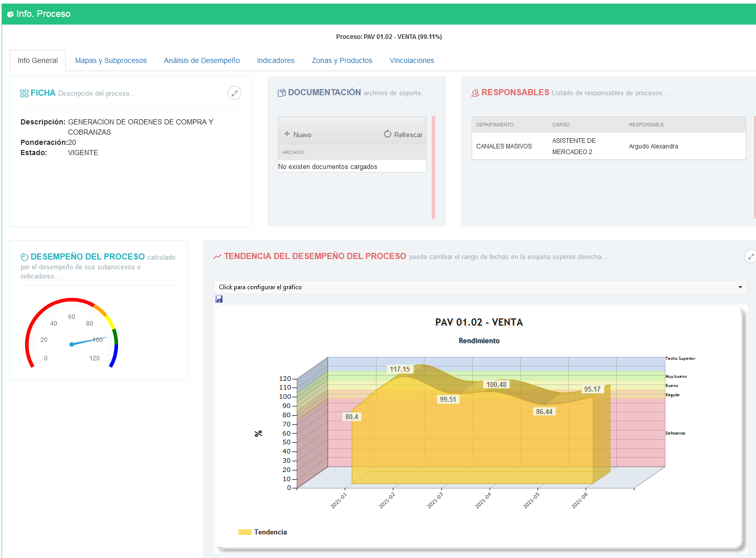
Task: Click 'No existen documentos cargados' row
Action: pos(352,166)
